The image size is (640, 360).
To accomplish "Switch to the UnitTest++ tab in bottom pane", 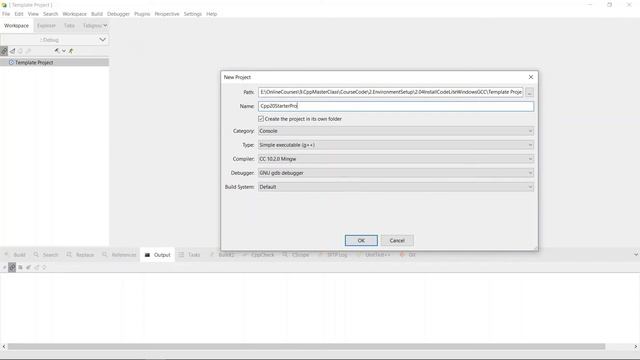I will click(373, 255).
